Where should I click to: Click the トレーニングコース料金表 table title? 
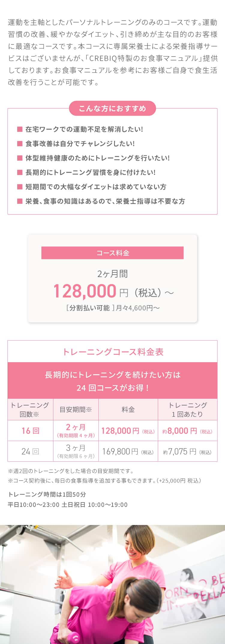(112, 352)
